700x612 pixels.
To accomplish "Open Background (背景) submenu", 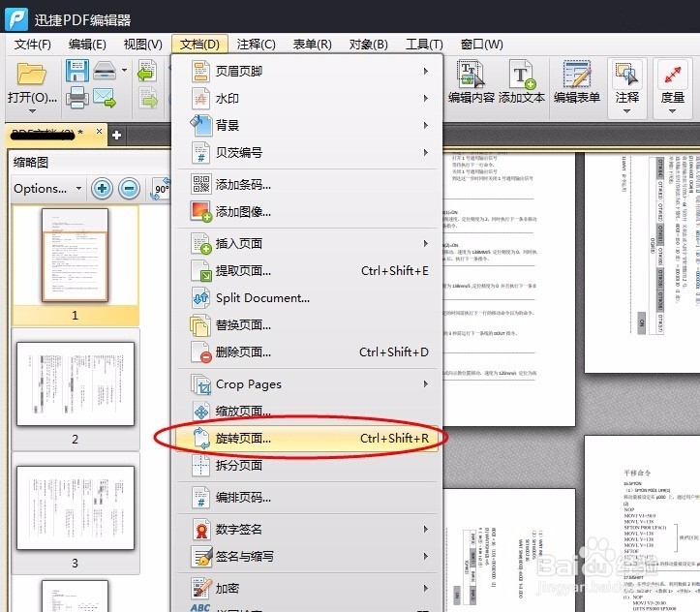I will click(307, 126).
